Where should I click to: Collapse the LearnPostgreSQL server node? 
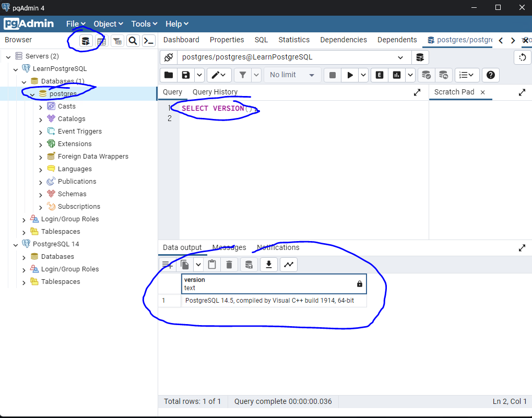tap(16, 69)
